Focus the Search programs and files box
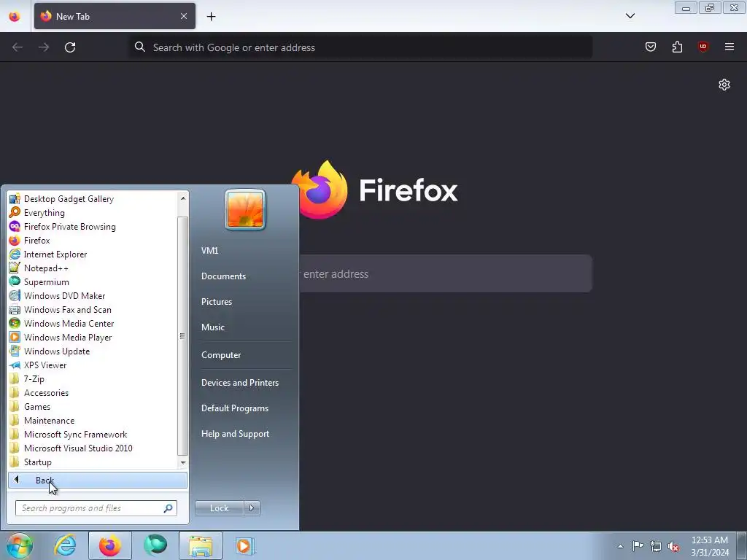 [x=96, y=508]
